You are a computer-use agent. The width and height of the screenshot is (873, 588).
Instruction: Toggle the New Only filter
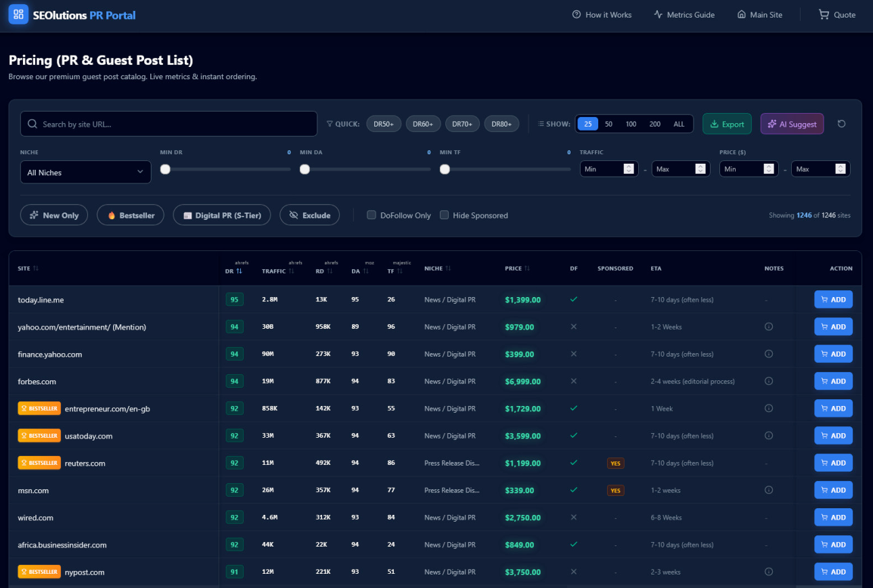point(54,215)
